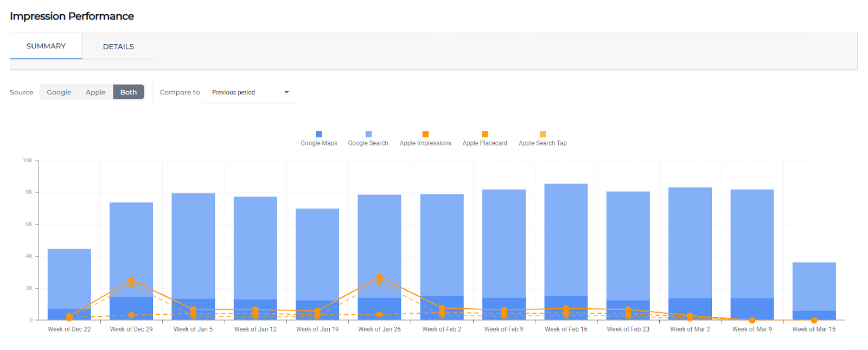Select the SUMMARY tab
The width and height of the screenshot is (868, 350).
pos(46,46)
